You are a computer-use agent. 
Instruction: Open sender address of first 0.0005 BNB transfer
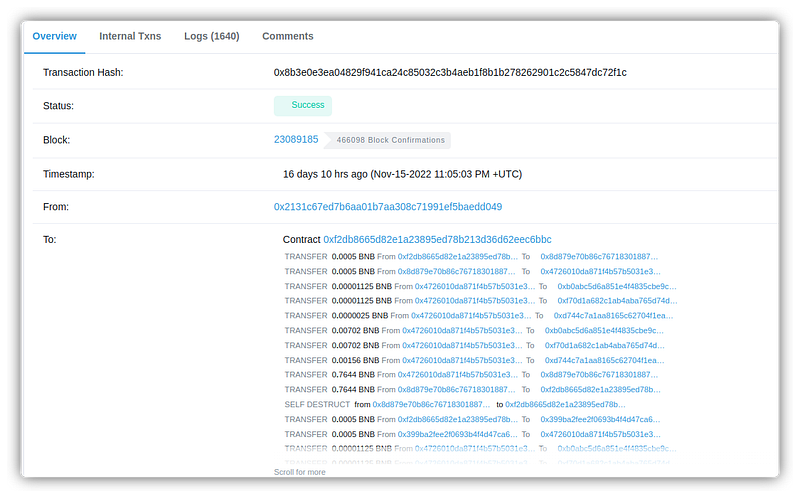click(x=457, y=256)
